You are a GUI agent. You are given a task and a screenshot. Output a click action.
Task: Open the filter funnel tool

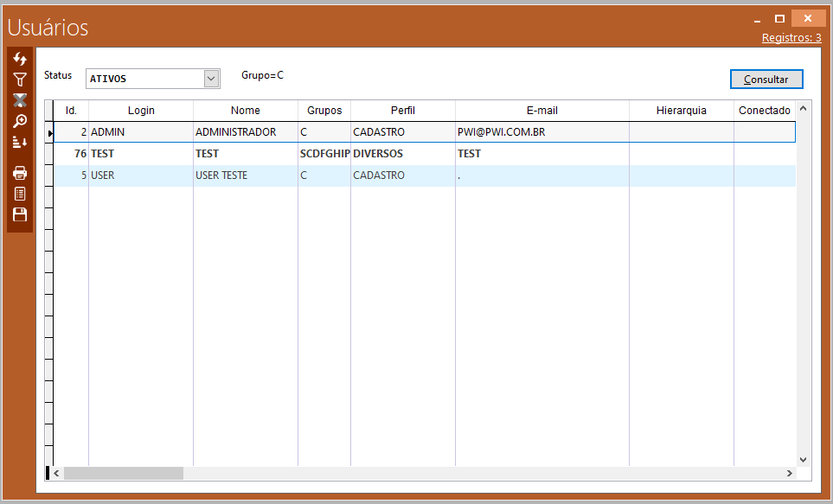point(20,80)
